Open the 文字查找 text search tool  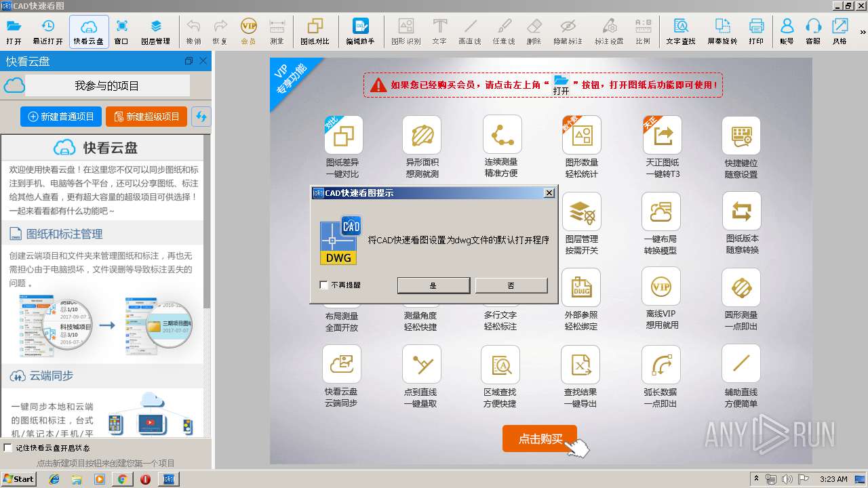coord(681,31)
